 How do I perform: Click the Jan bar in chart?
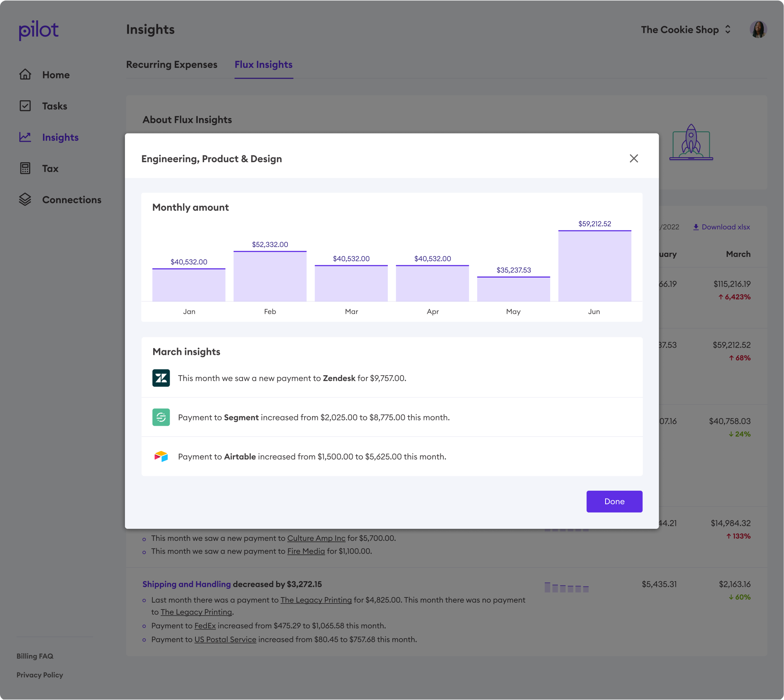tap(189, 285)
